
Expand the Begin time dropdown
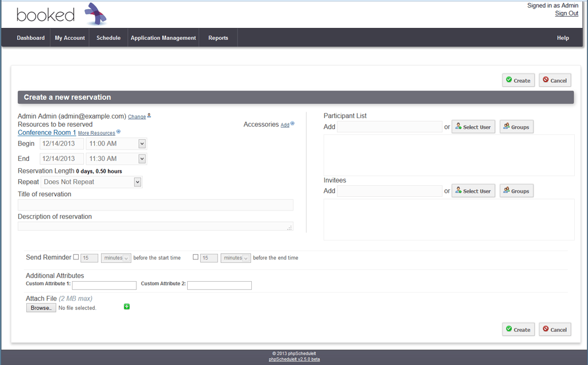point(142,144)
